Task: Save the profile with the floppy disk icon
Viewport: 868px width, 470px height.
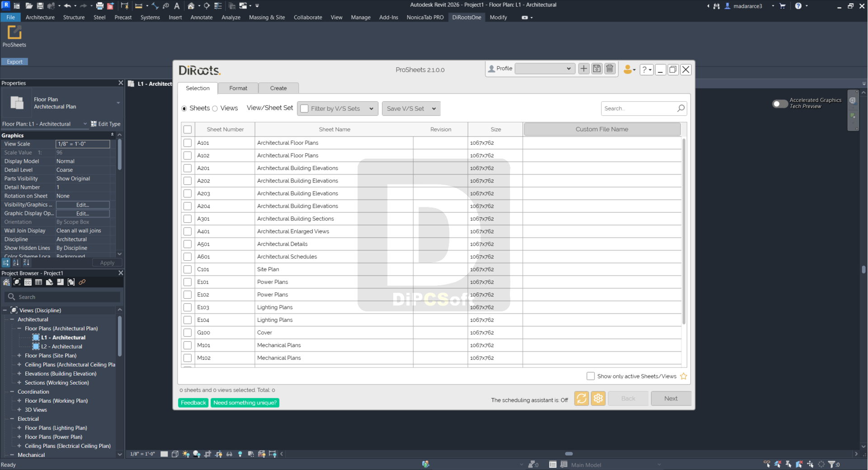Action: [x=597, y=69]
